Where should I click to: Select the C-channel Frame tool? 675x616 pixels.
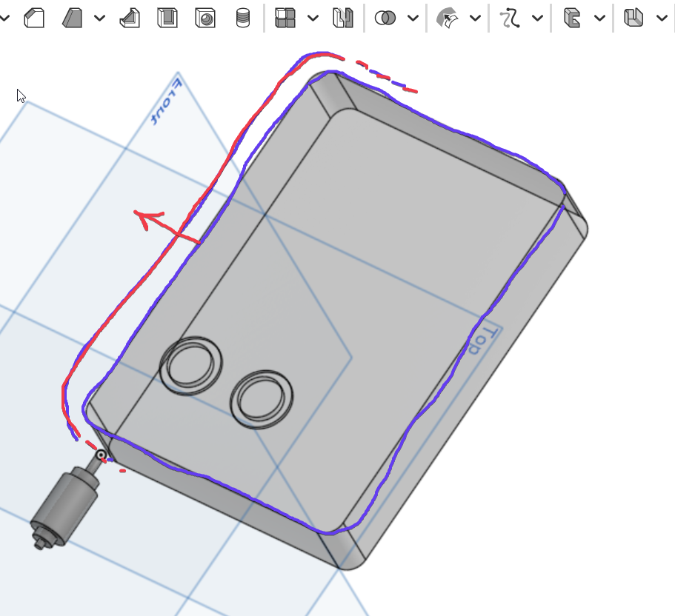(572, 18)
